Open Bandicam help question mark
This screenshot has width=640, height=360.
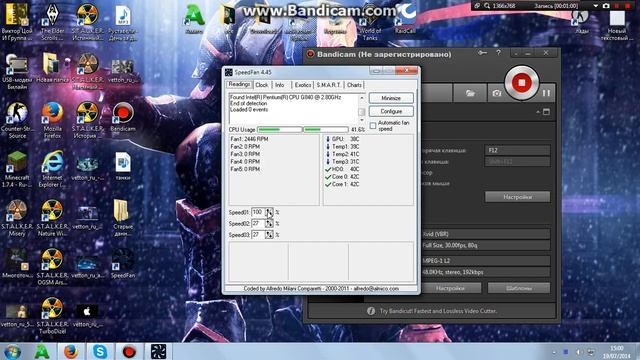[498, 53]
